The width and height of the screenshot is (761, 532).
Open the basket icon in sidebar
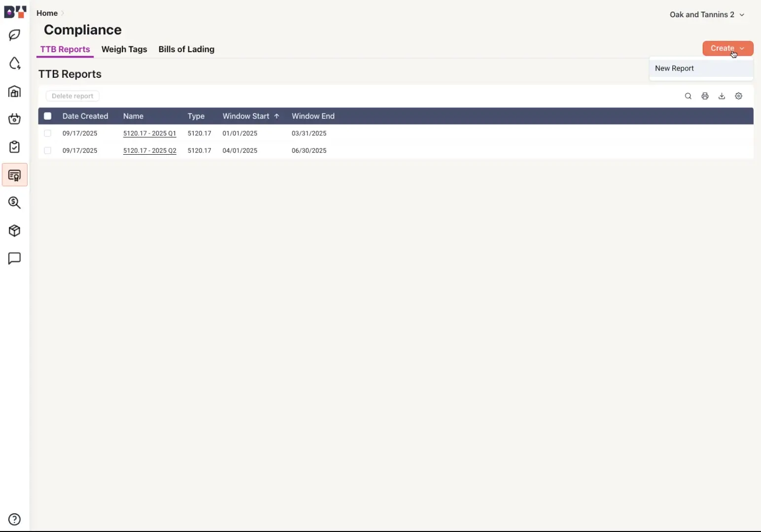(15, 119)
